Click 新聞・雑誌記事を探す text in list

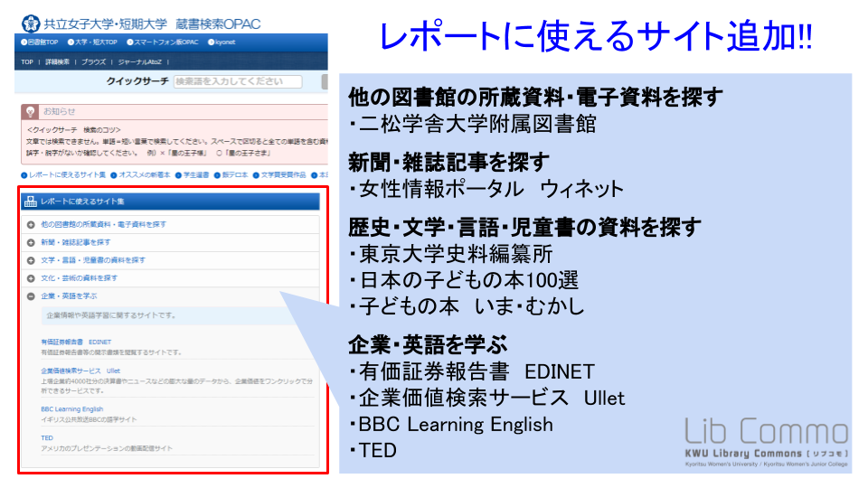(x=76, y=242)
